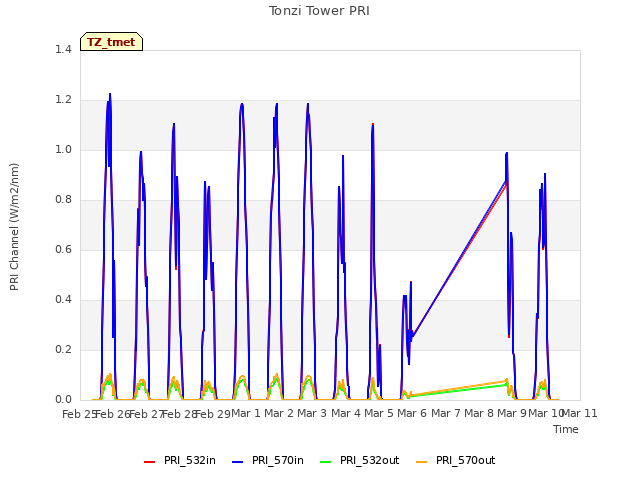Click the Mar 3 x-axis label

pos(312,413)
